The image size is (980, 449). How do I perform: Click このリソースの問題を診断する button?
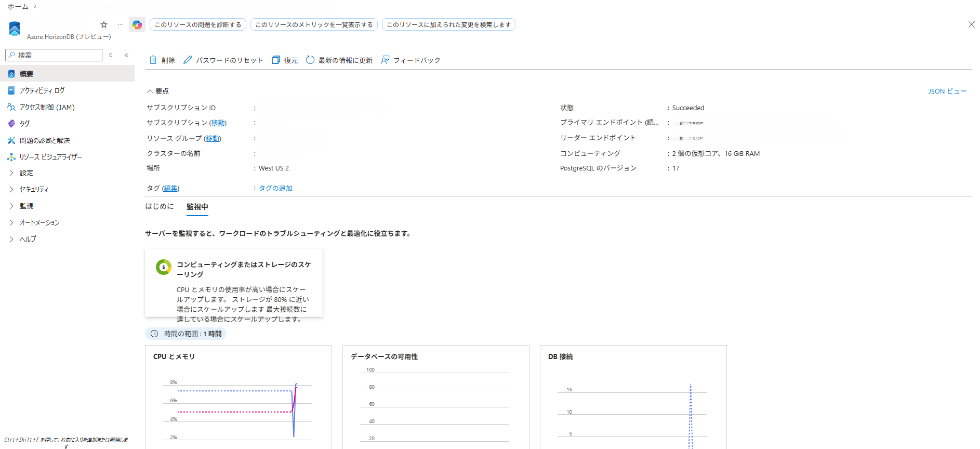pos(198,24)
